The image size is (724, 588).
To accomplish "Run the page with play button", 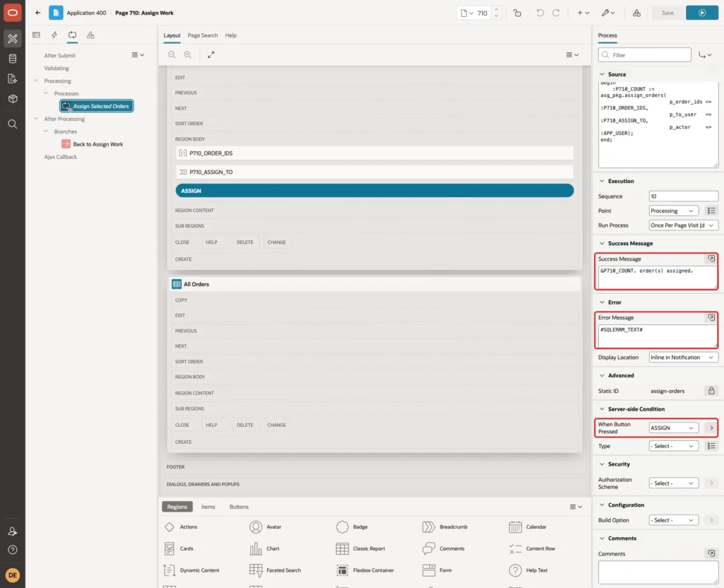I will (702, 13).
